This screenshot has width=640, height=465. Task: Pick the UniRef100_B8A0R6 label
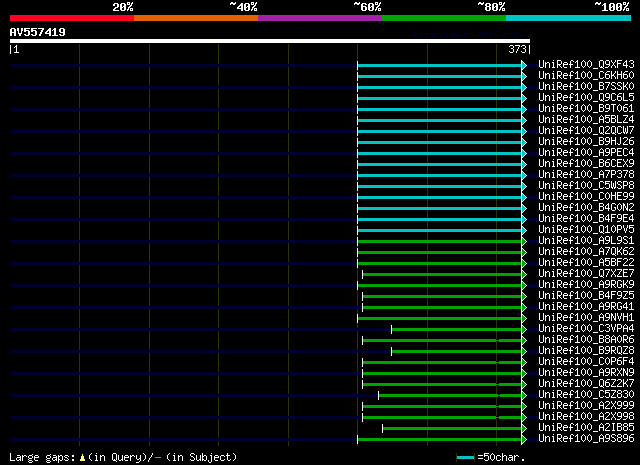(586, 340)
